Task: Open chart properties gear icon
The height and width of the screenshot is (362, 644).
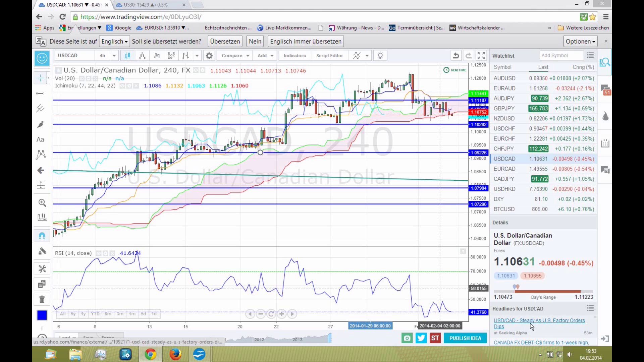Action: click(209, 56)
